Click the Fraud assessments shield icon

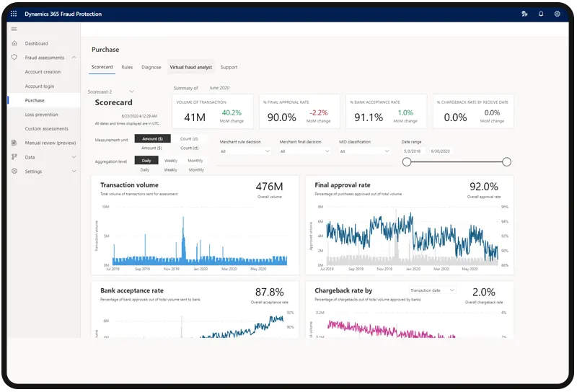coord(14,58)
